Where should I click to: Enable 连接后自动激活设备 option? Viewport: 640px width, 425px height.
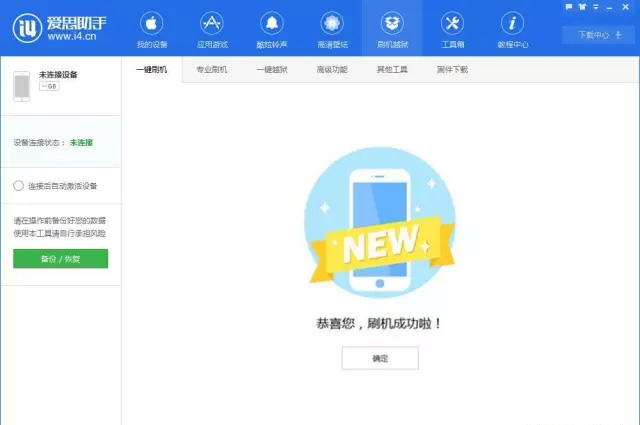pos(19,186)
